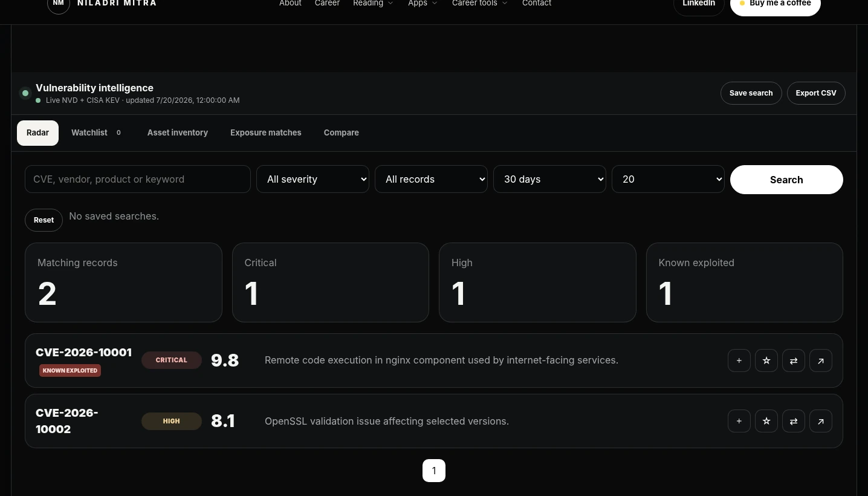Click the KNOWN EXPLOITED badge
Image resolution: width=868 pixels, height=496 pixels.
[70, 370]
